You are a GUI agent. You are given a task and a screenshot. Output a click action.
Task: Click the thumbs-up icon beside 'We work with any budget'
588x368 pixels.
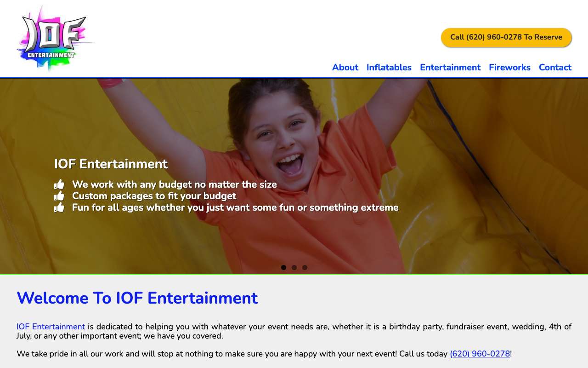59,184
